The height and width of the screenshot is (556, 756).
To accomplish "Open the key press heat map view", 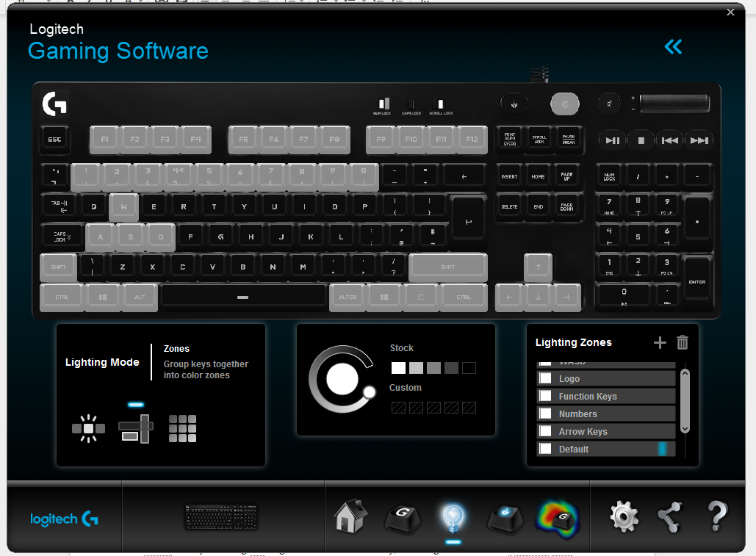I will click(556, 517).
